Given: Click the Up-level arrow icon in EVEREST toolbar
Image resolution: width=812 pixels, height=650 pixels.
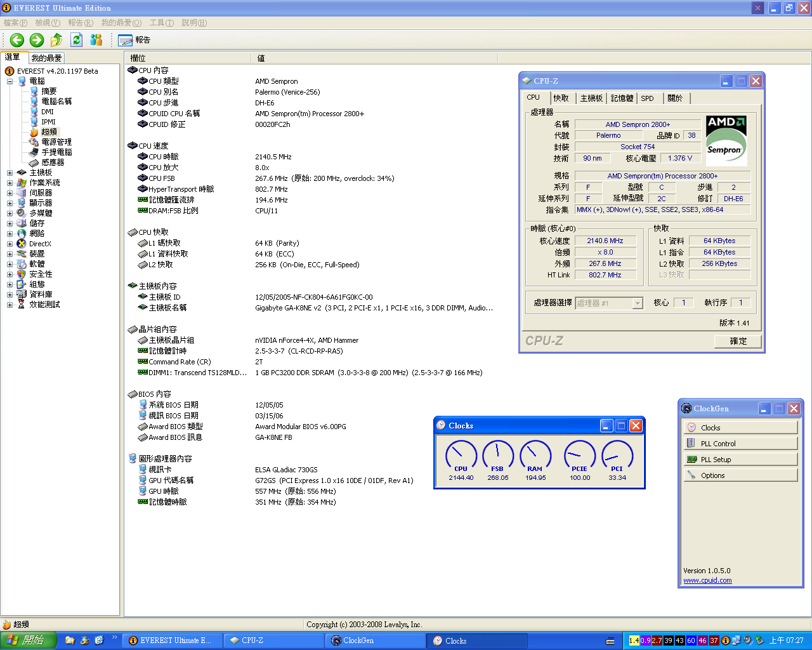Looking at the screenshot, I should coord(56,40).
